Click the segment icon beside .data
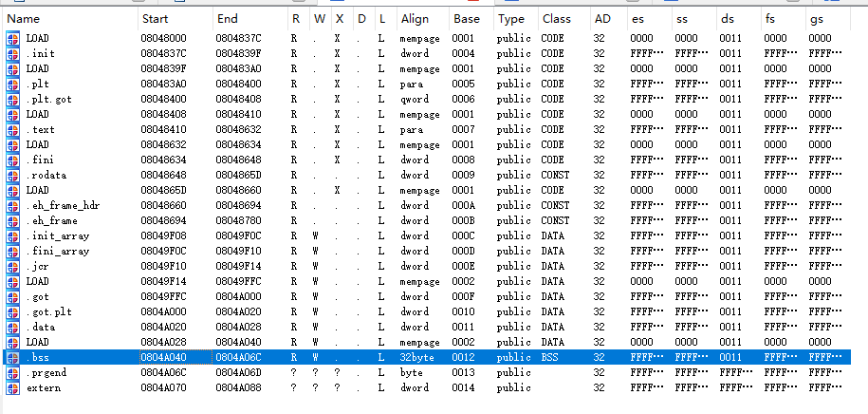868x414 pixels. (12, 327)
